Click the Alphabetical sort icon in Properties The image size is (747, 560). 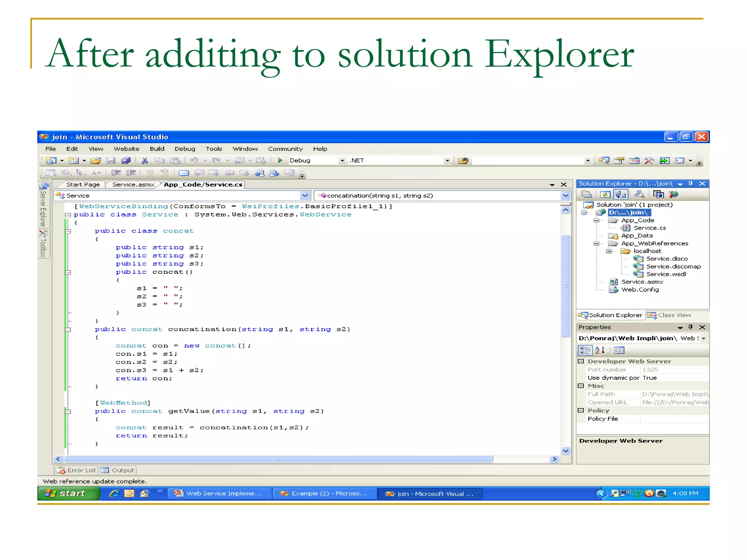[600, 350]
